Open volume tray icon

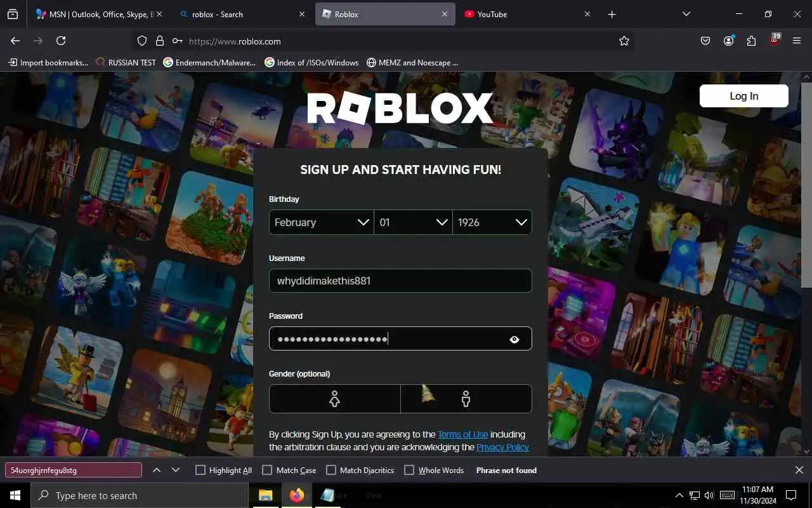coord(709,495)
